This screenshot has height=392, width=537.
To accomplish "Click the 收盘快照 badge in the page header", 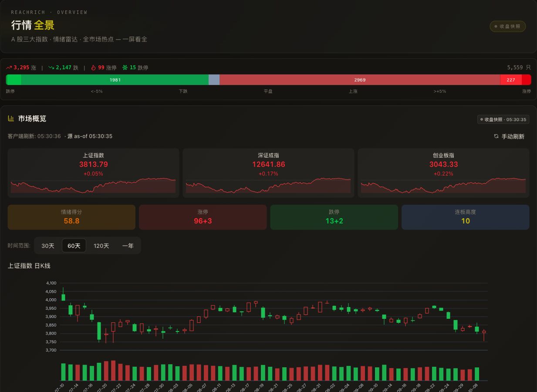I will pyautogui.click(x=508, y=26).
